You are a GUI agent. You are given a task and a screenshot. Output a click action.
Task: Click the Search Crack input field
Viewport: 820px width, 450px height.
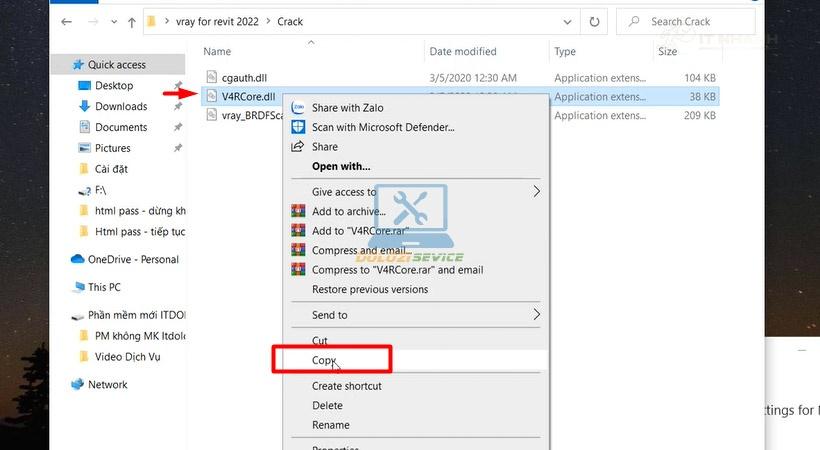pyautogui.click(x=686, y=22)
